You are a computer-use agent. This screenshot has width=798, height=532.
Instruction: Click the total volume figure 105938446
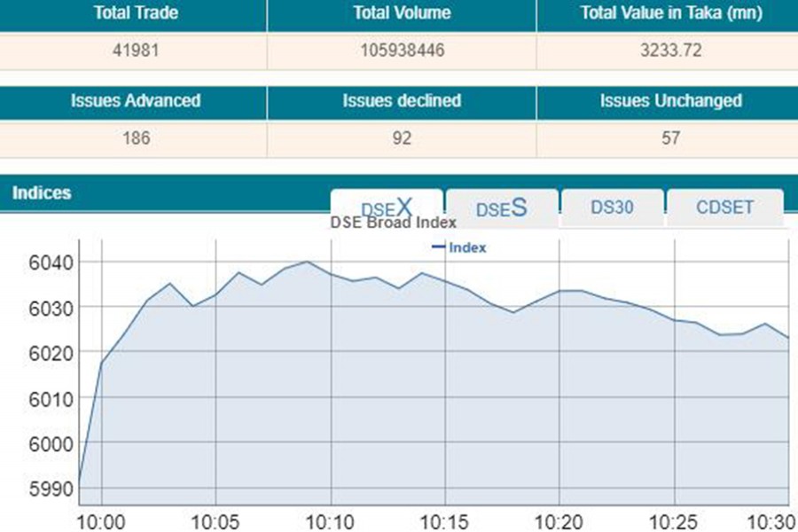(x=402, y=50)
